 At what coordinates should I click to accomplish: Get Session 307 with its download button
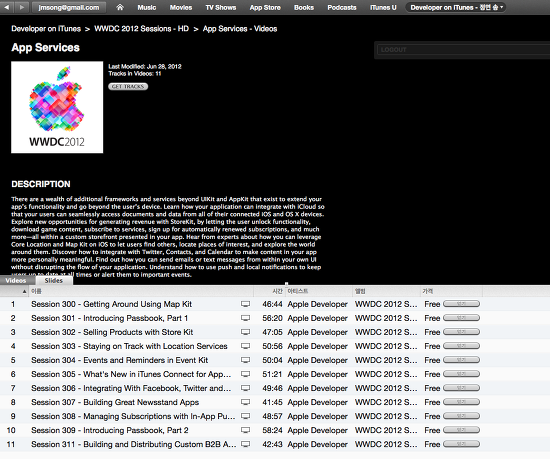461,402
